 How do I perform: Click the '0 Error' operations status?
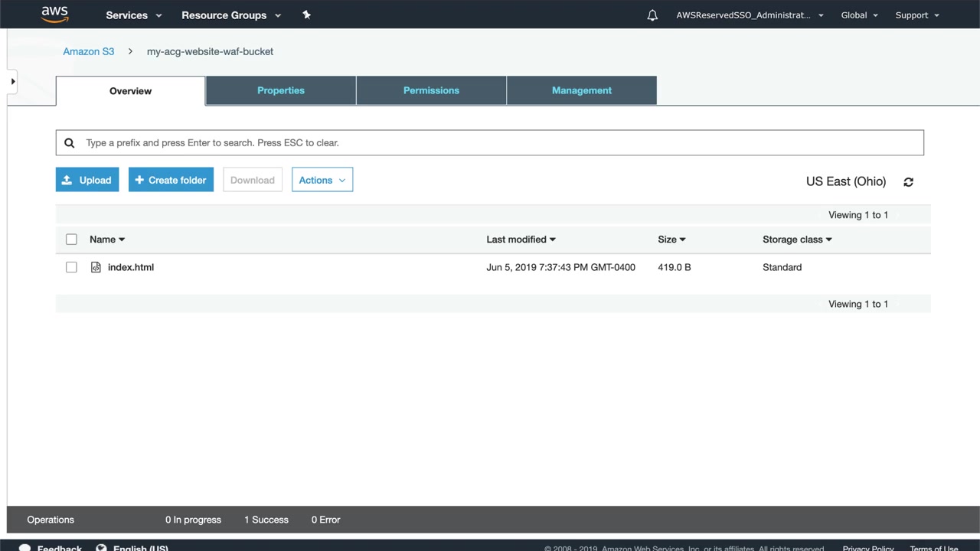click(x=326, y=520)
